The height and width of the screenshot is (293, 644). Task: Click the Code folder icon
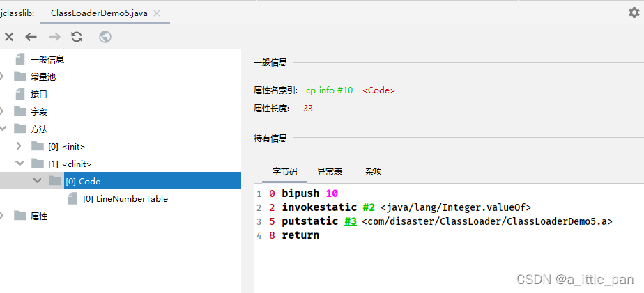(x=55, y=181)
